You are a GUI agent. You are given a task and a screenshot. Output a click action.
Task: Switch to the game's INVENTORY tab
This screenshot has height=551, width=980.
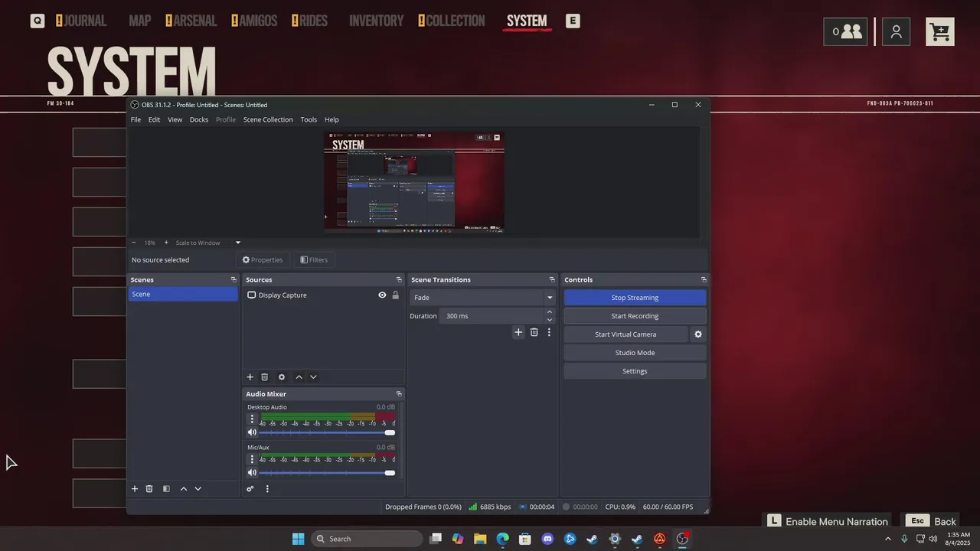376,21
